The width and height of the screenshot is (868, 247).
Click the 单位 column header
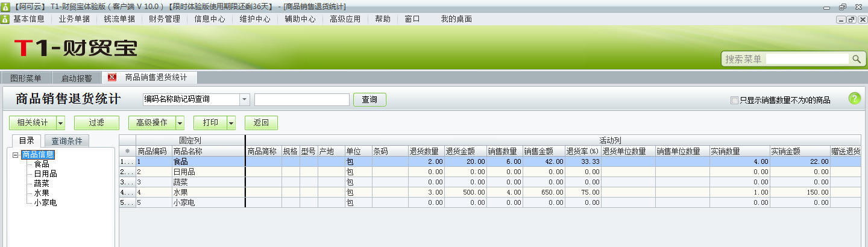click(x=358, y=151)
